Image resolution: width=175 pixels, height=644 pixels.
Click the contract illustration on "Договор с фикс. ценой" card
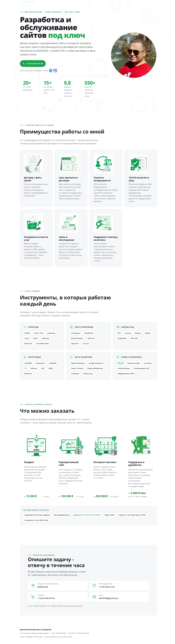(x=34, y=164)
